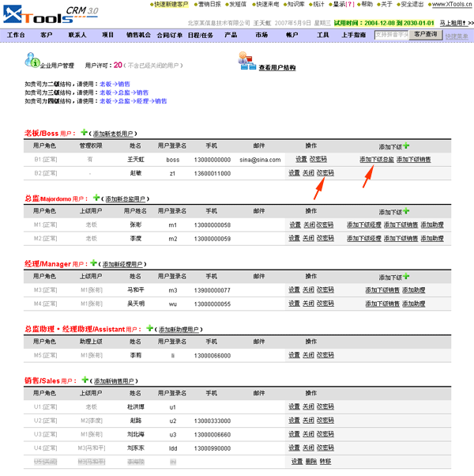
Task: Open the 销售机会 menu item
Action: [x=138, y=36]
